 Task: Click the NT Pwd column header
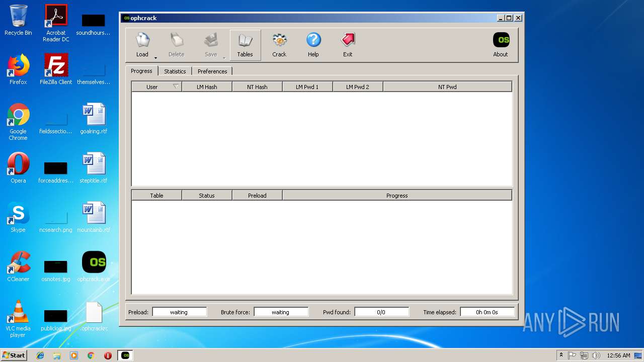(x=447, y=87)
